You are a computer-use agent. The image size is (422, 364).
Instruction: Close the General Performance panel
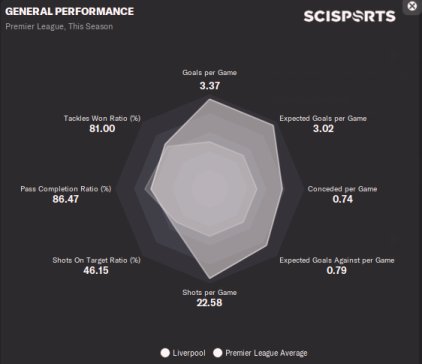click(x=412, y=6)
